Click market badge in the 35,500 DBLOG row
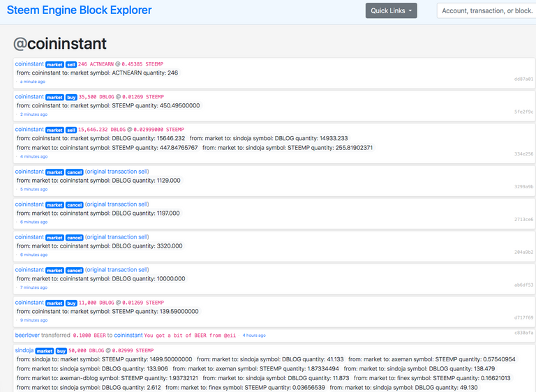Screen dimensions: 536x392 pyautogui.click(x=54, y=98)
